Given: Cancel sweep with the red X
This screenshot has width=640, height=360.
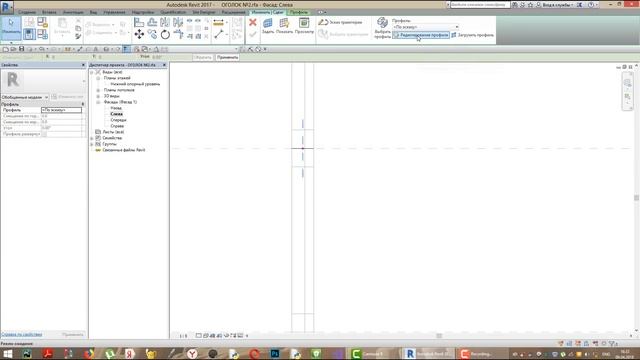Looking at the screenshot, I should (253, 22).
